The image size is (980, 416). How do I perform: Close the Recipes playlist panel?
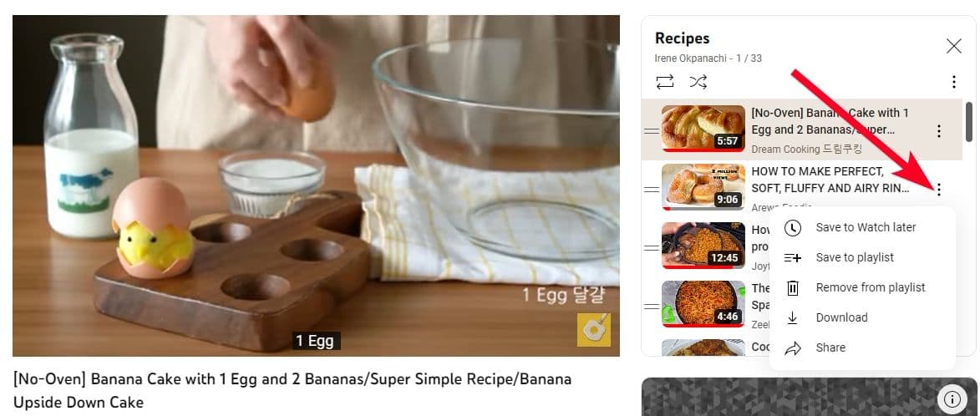(954, 46)
